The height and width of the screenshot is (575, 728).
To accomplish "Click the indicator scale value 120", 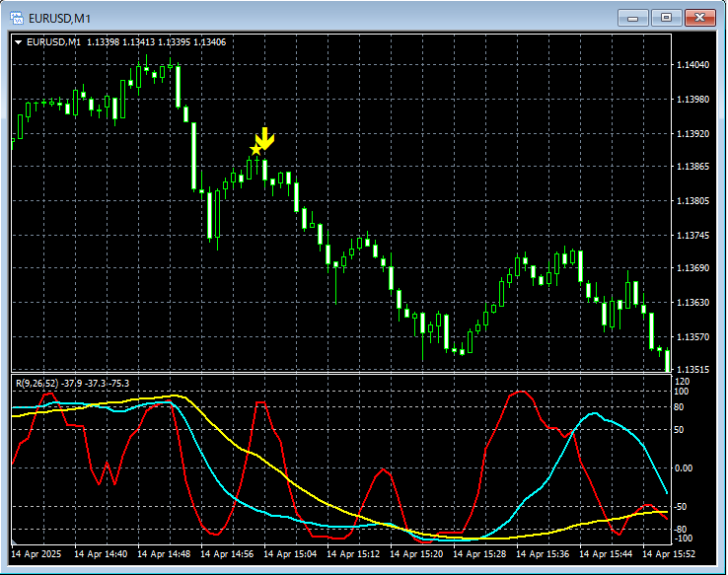I will tap(683, 382).
